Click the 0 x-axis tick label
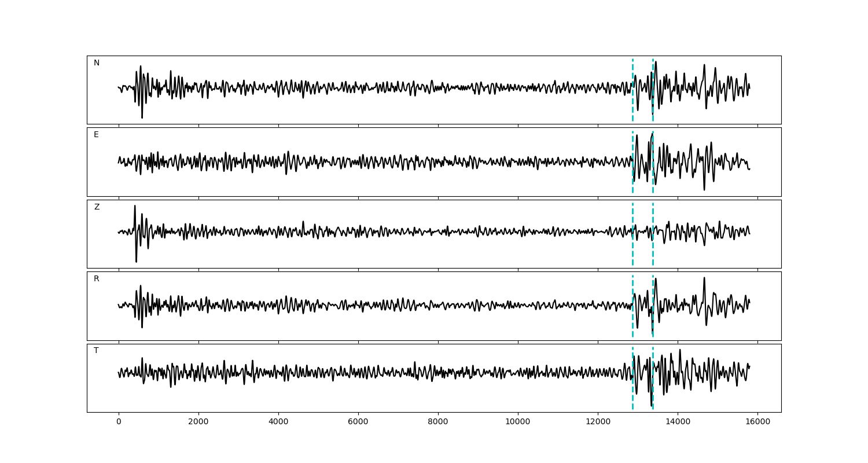Screen dimensions: 868x463 coord(119,422)
